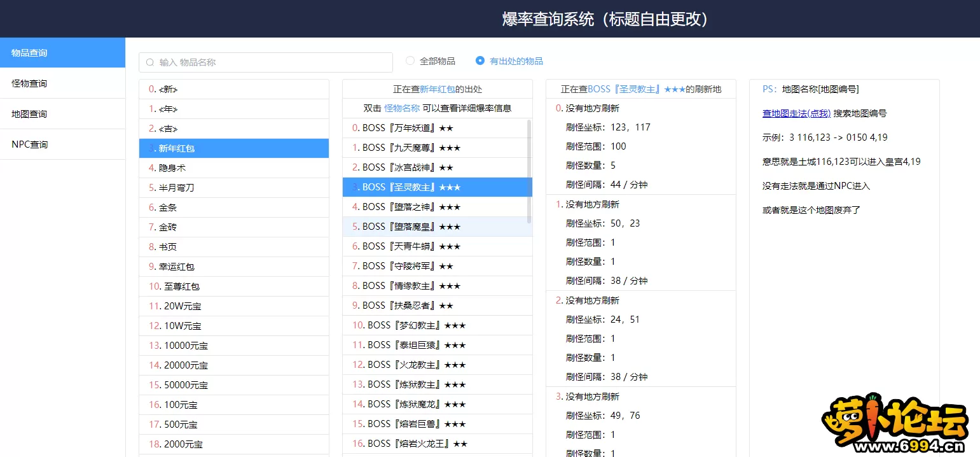980x457 pixels.
Task: Select monster BOSS『守陵将军』★★
Action: 438,266
